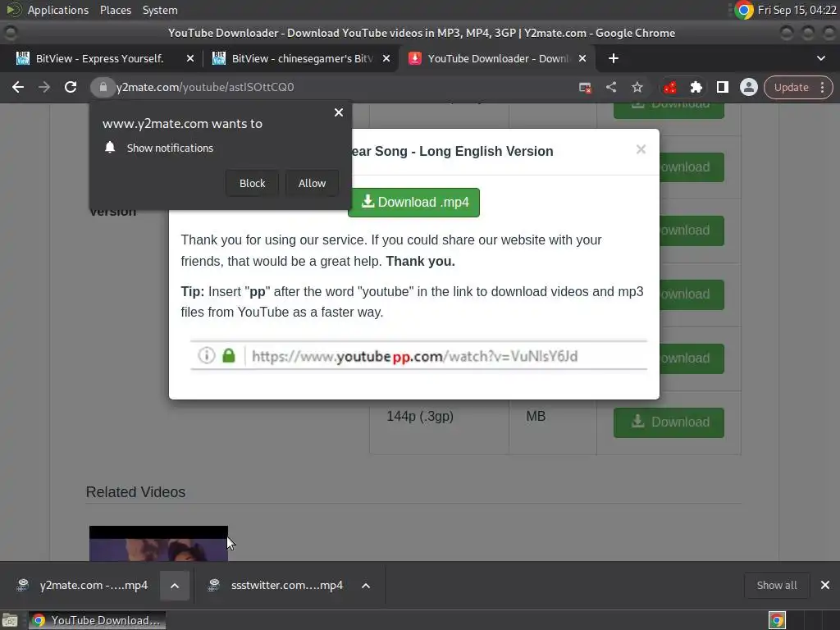
Task: Switch to BitView - Express Yourself tab
Action: 99,58
